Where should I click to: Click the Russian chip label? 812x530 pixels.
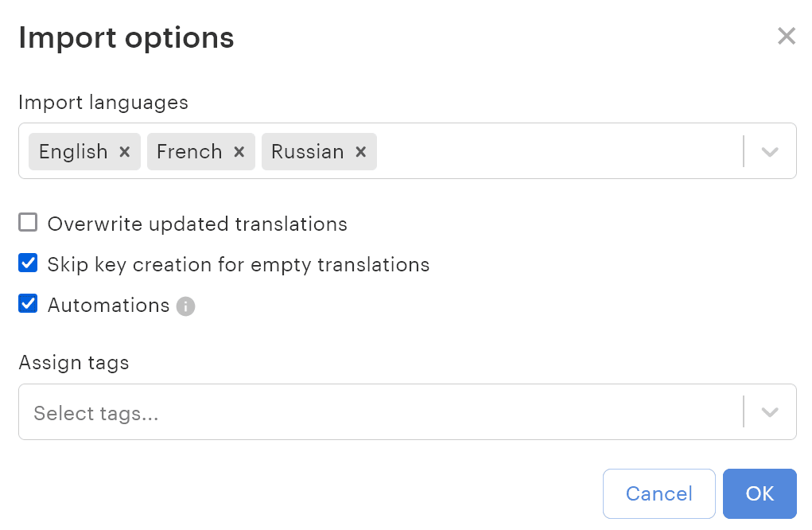point(308,152)
